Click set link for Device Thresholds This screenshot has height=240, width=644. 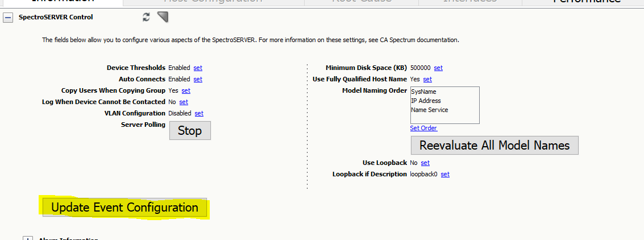(x=198, y=68)
